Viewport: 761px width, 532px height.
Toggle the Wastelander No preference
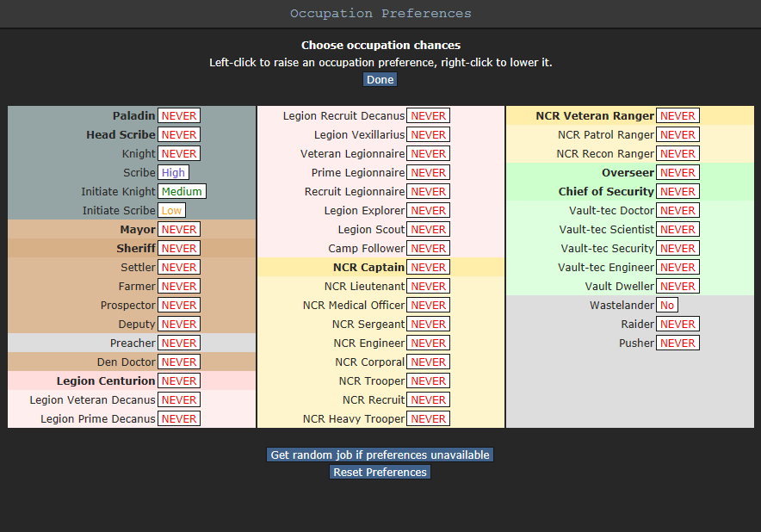[667, 305]
